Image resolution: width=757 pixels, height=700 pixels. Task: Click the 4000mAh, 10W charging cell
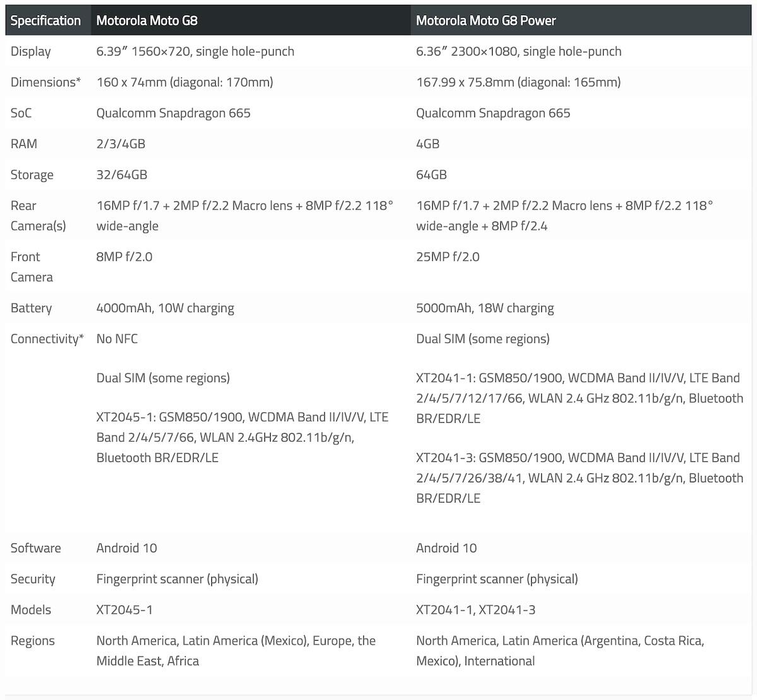[165, 308]
